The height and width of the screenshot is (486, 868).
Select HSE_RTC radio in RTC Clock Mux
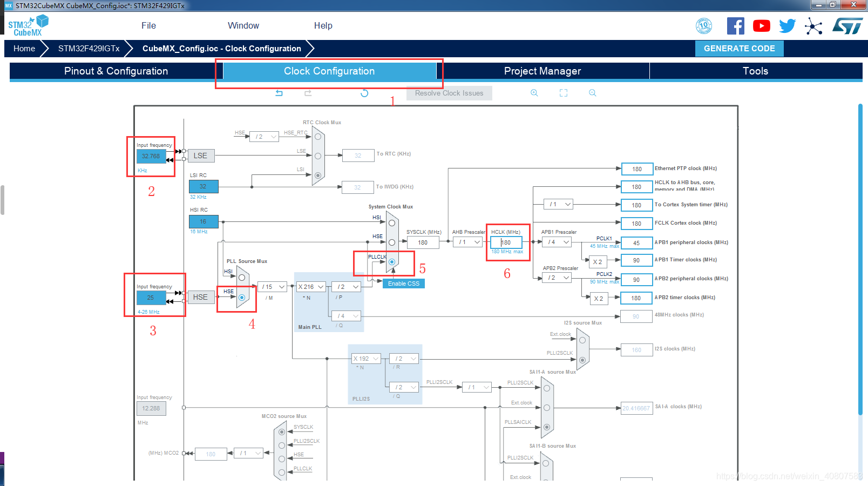[x=318, y=137]
